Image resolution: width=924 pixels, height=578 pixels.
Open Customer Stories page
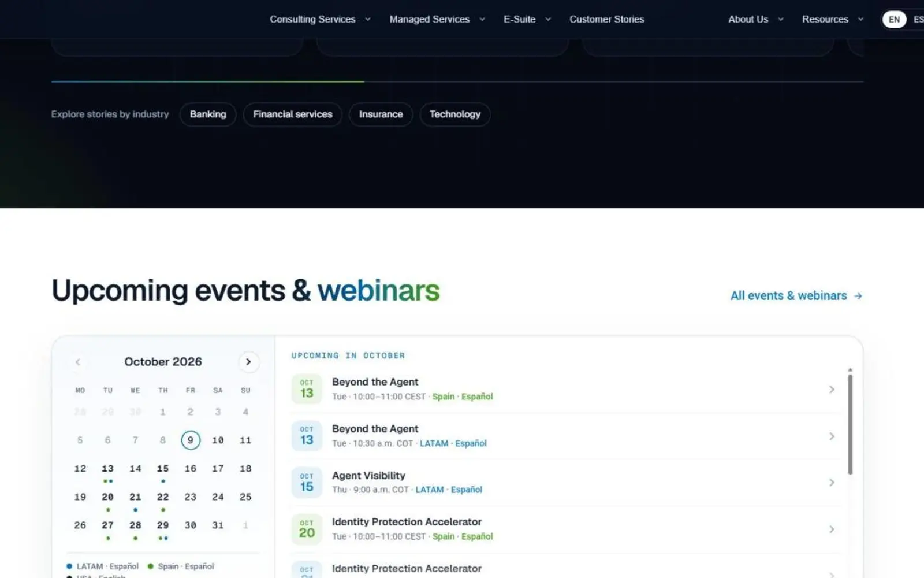[606, 19]
